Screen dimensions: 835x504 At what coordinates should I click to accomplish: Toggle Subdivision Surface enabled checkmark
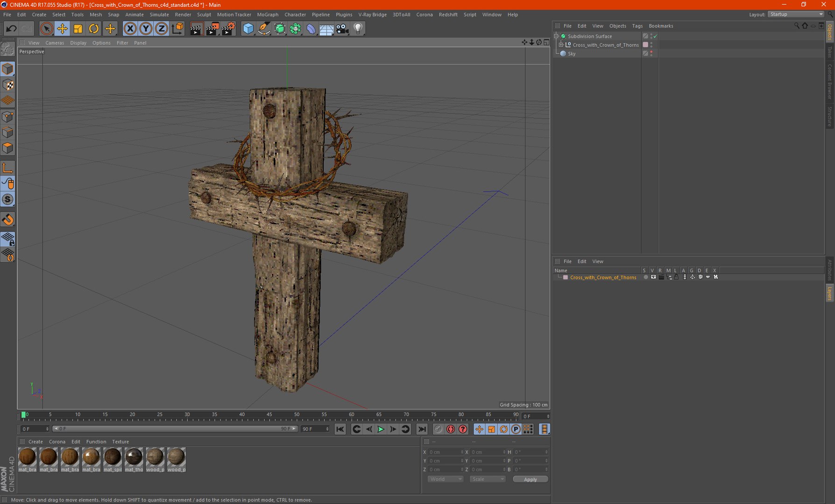pyautogui.click(x=655, y=36)
